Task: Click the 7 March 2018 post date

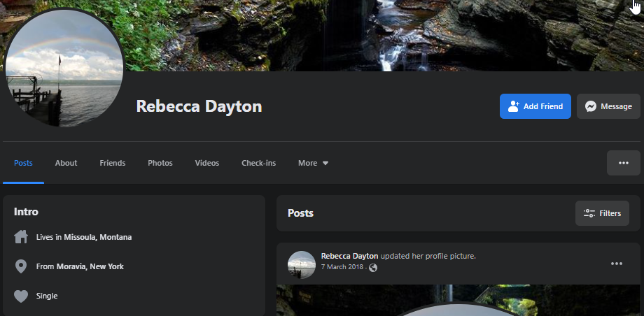Action: click(342, 267)
